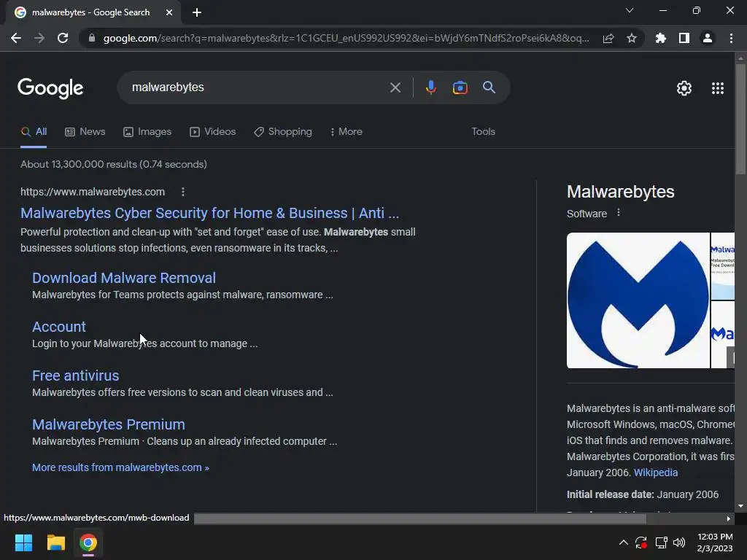Clear the search box text
The image size is (747, 560).
[395, 87]
